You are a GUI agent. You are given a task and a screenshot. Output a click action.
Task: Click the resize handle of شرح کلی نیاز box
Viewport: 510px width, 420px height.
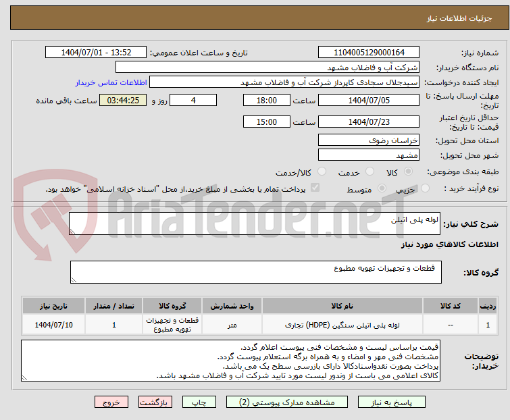[72, 232]
